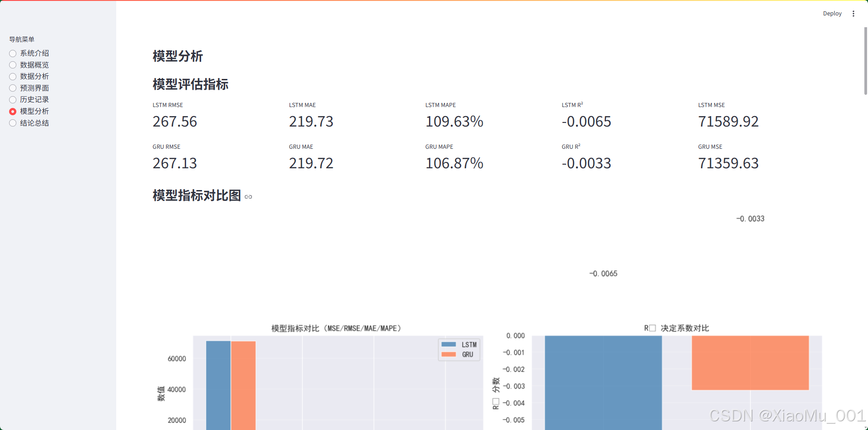Click the LSTM blue legend swatch

(x=449, y=344)
